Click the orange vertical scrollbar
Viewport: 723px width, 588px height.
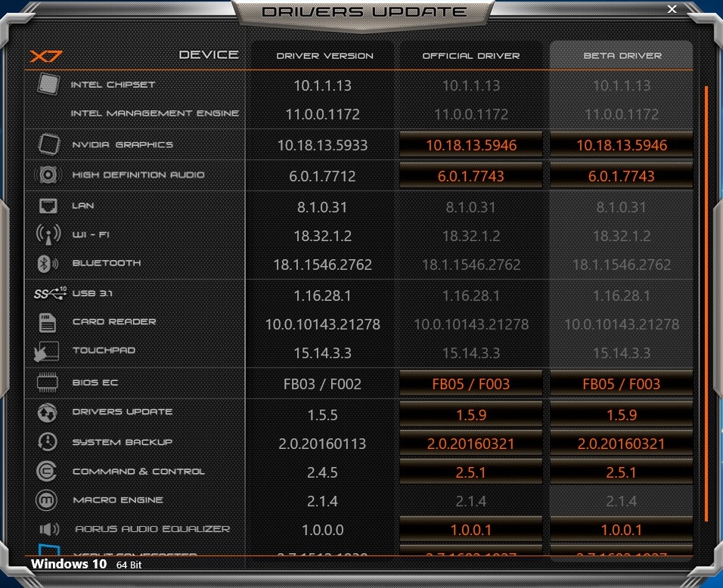point(706,304)
